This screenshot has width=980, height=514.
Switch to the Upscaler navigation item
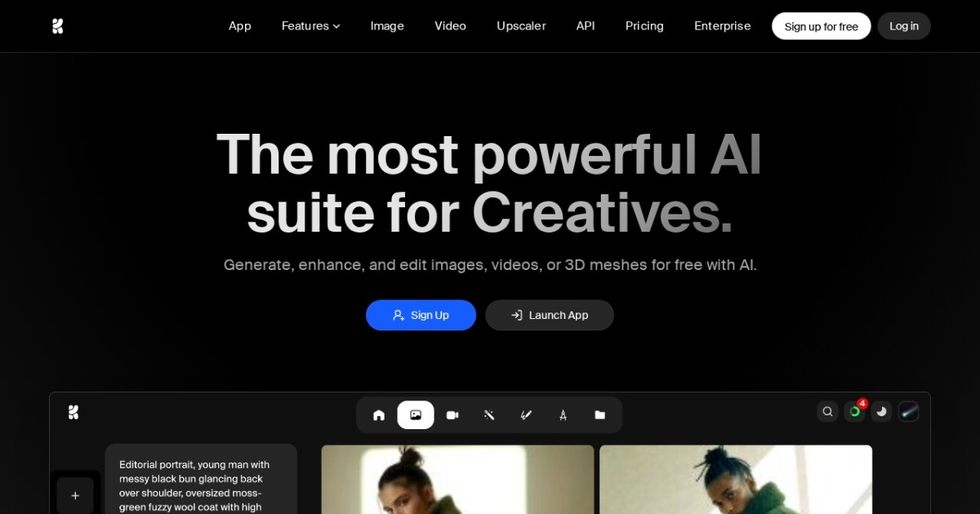(x=521, y=25)
